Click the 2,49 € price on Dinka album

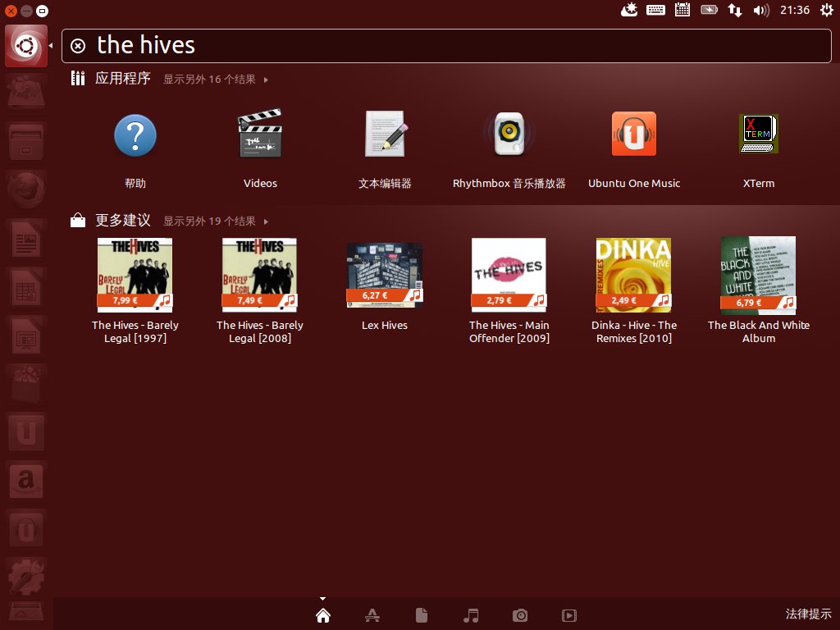(x=624, y=300)
